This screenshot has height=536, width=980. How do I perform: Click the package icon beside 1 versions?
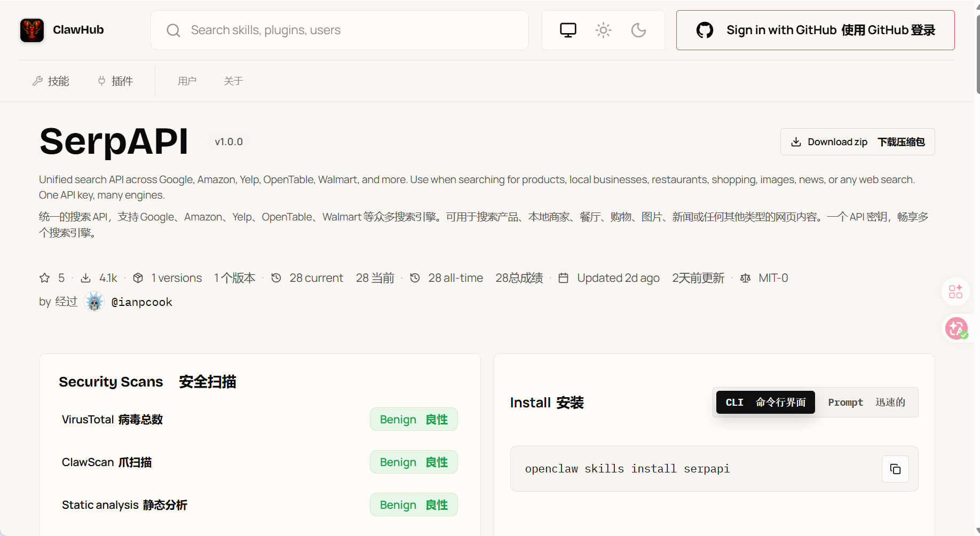(x=138, y=278)
